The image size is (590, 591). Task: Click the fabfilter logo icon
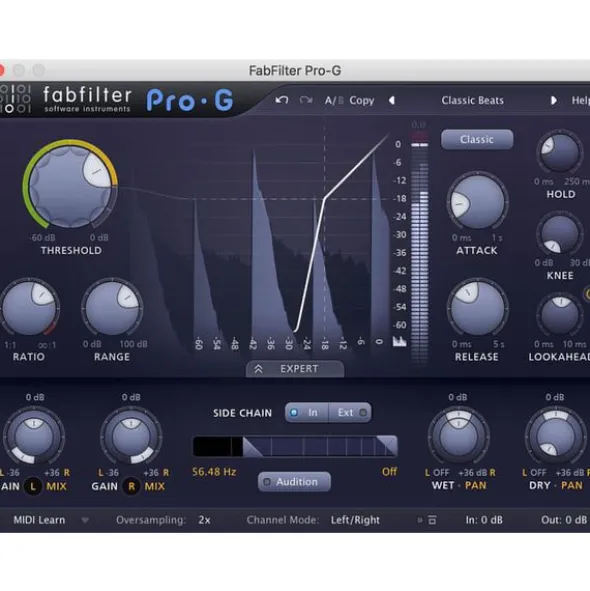[x=15, y=99]
